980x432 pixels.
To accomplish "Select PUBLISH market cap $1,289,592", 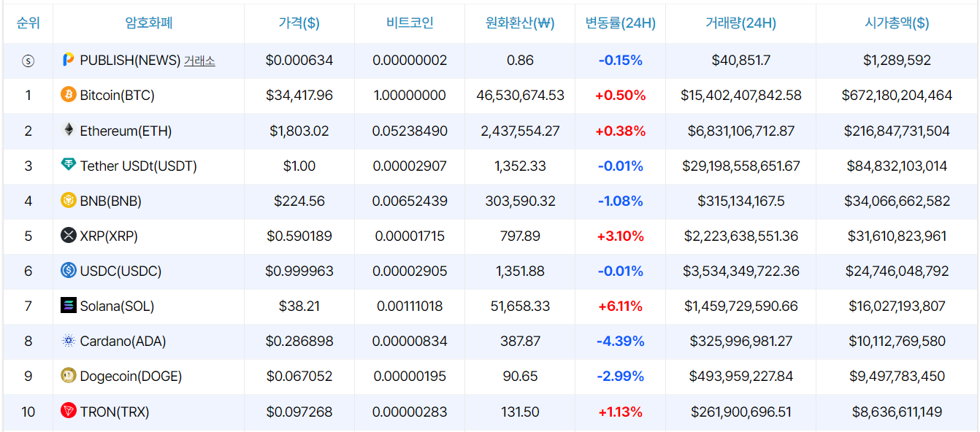I will (x=897, y=61).
